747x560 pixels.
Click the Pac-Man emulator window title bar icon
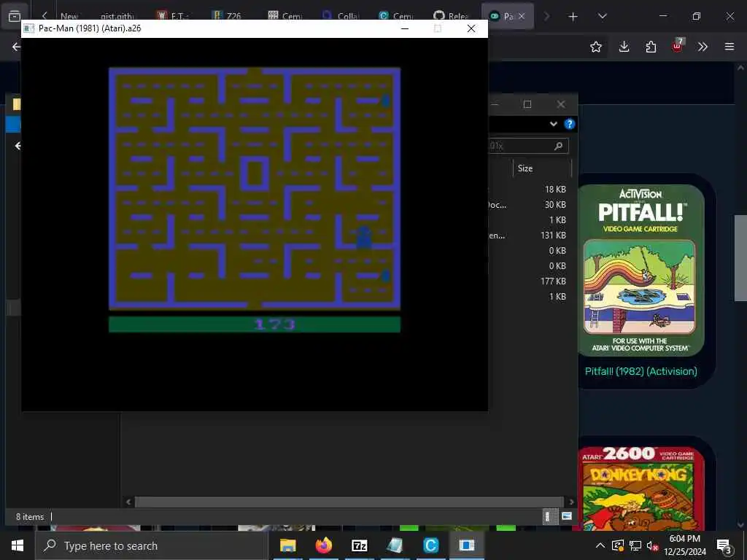click(x=28, y=28)
